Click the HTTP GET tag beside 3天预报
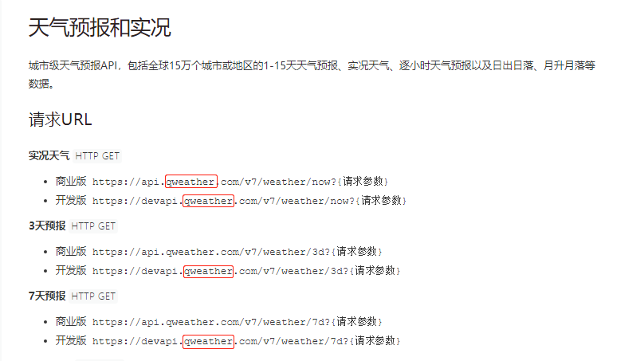 point(93,226)
